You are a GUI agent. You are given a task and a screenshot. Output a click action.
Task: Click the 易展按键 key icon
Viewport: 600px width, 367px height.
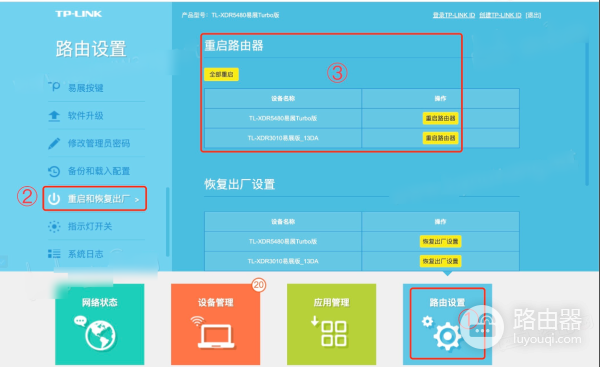click(x=54, y=87)
